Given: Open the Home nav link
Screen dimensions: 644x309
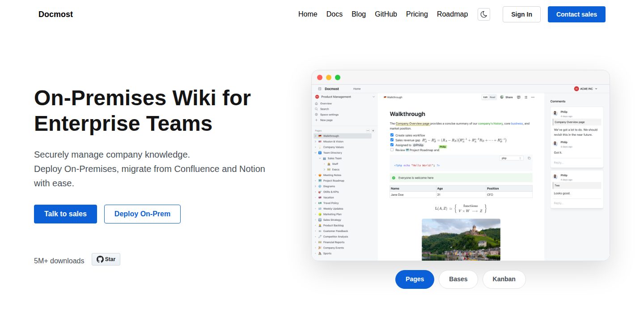Looking at the screenshot, I should pyautogui.click(x=308, y=14).
